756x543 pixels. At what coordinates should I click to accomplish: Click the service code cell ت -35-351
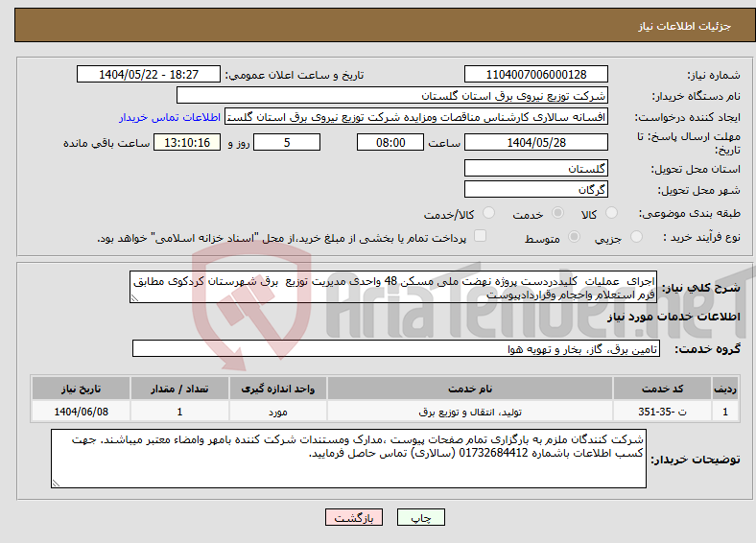click(x=663, y=412)
